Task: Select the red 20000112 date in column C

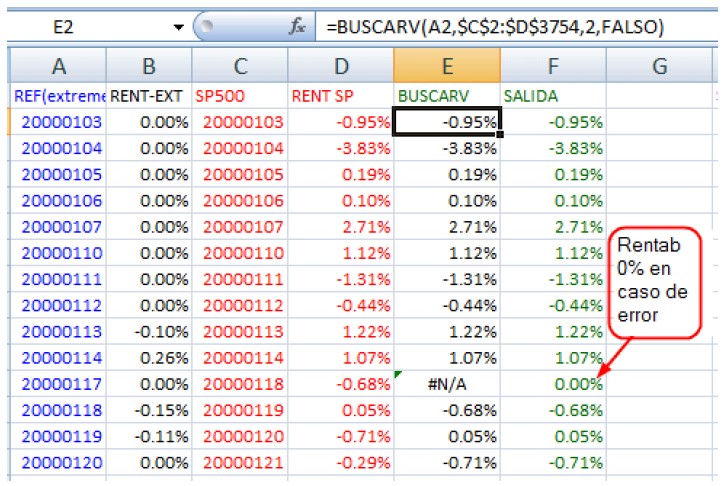Action: coord(240,305)
